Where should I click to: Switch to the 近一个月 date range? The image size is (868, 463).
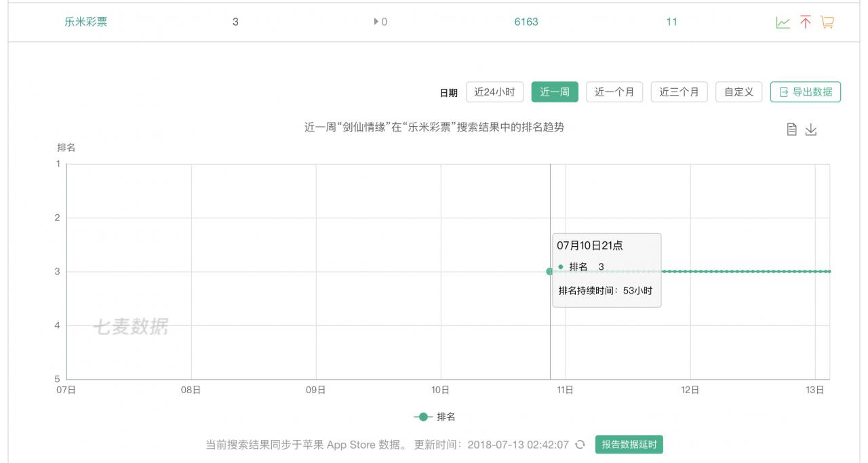click(x=614, y=92)
